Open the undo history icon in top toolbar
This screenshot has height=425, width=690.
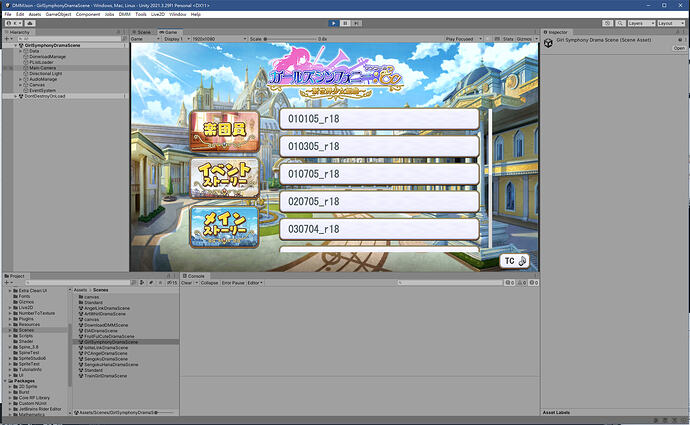[x=607, y=23]
